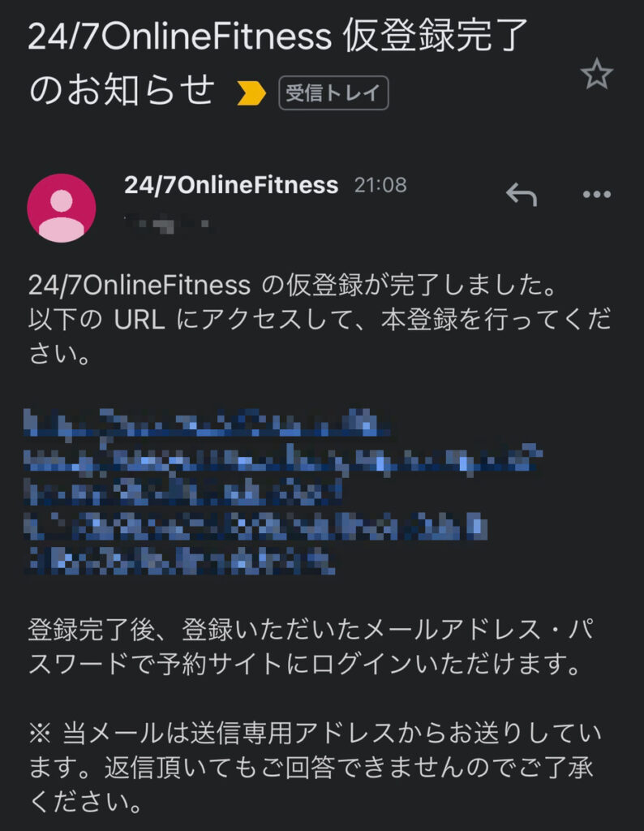Click the second line of blurred URL
Screen dimensions: 644x831
(x=283, y=459)
